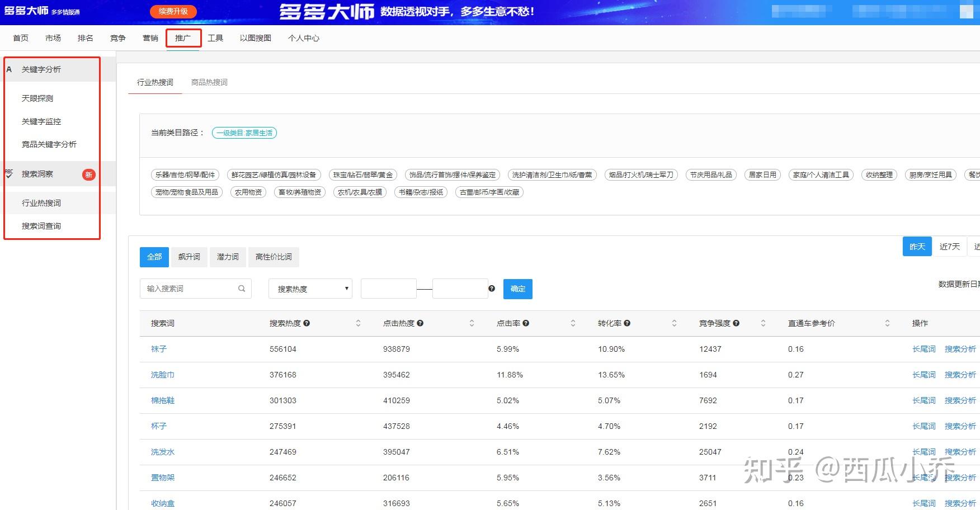This screenshot has height=510, width=980.
Task: Open 长尾词 for the 杯子 row
Action: [x=924, y=426]
